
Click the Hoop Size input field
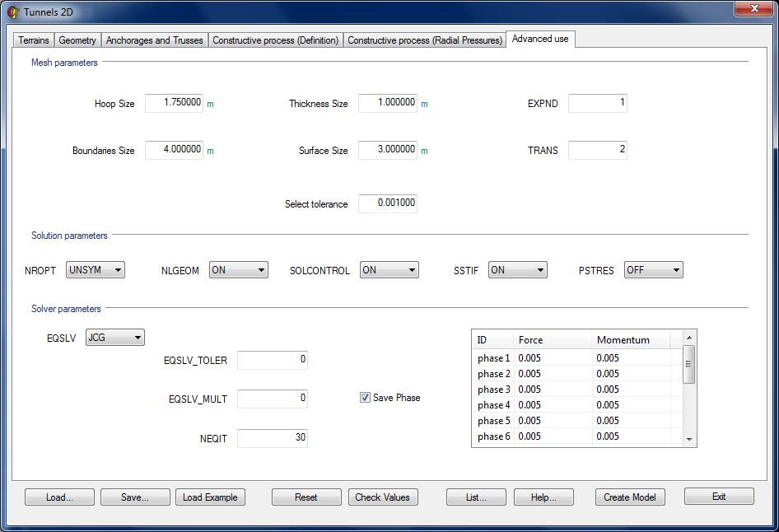point(174,104)
